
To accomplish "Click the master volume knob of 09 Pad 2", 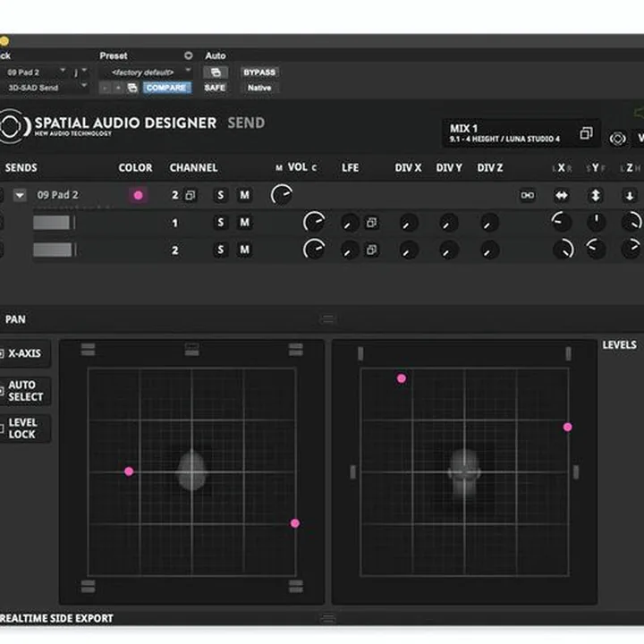I will pyautogui.click(x=282, y=194).
